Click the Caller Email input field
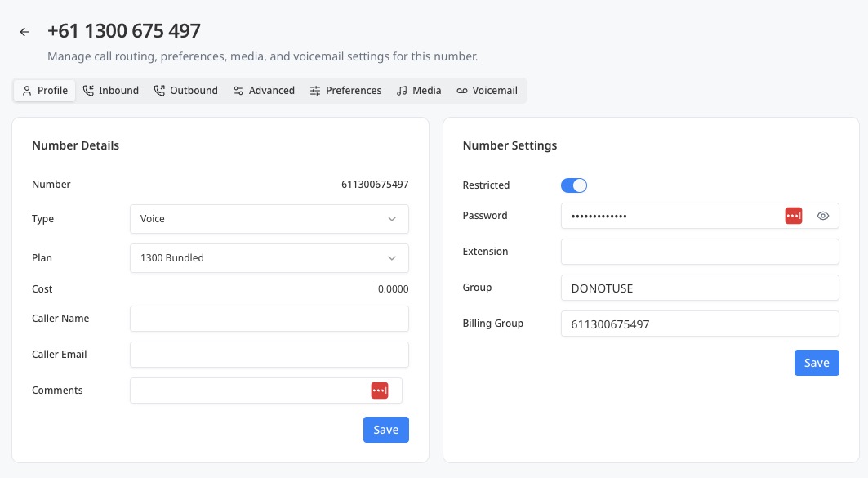Screen dimensions: 868x478 269,355
